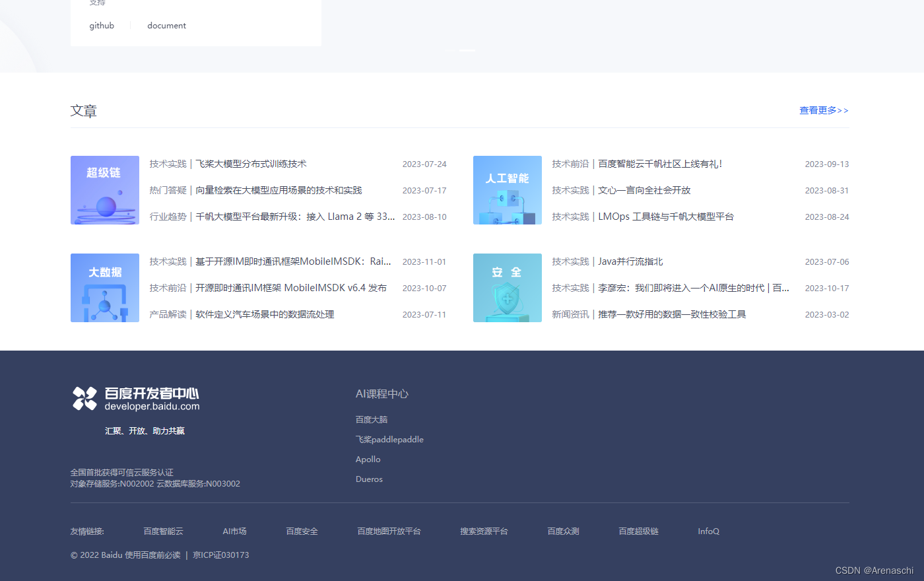Open article 软件定义汽车场景中的数据流处理
The height and width of the screenshot is (581, 924).
pyautogui.click(x=265, y=314)
